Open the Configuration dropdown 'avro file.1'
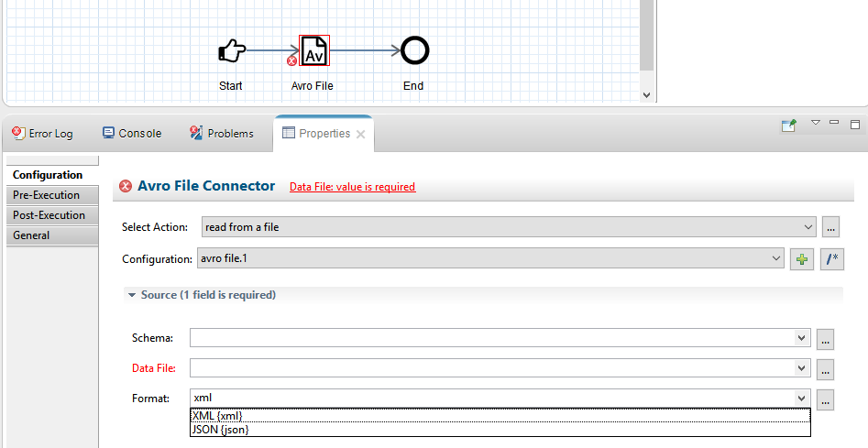This screenshot has height=448, width=868. [490, 258]
